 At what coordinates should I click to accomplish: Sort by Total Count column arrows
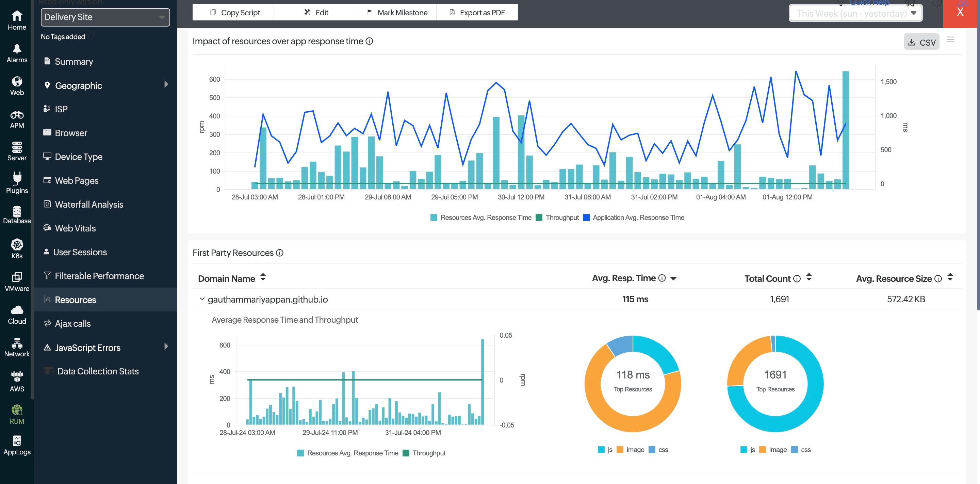coord(809,278)
